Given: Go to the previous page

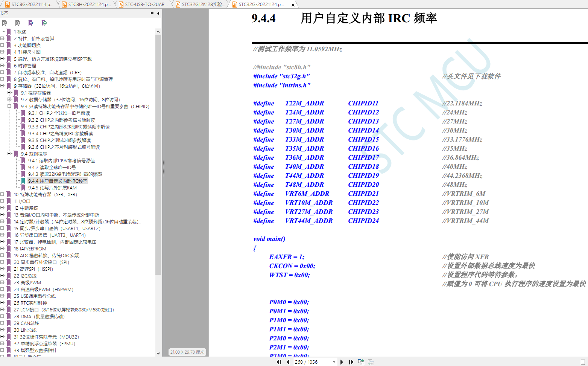Looking at the screenshot, I should [288, 362].
